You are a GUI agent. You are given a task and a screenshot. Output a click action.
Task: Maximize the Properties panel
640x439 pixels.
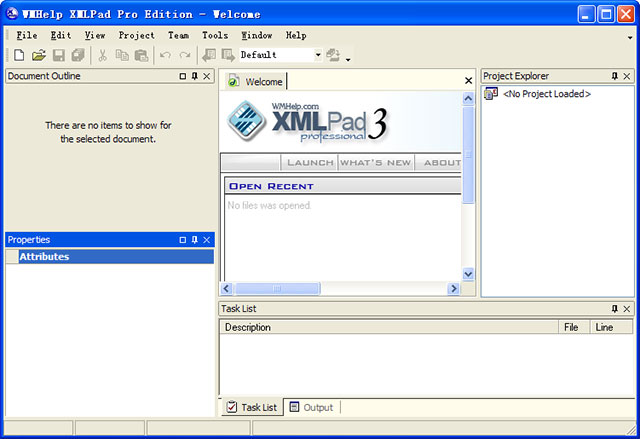pyautogui.click(x=183, y=240)
